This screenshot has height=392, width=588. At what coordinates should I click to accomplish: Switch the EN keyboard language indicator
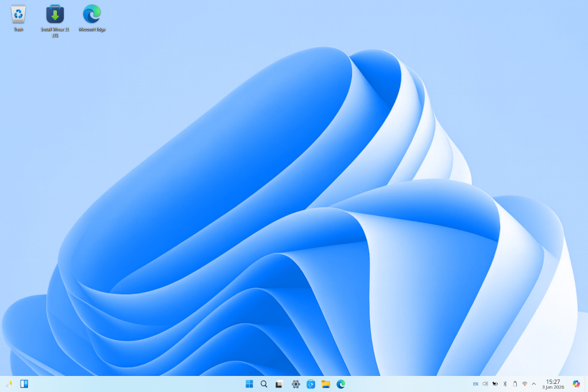(x=475, y=384)
